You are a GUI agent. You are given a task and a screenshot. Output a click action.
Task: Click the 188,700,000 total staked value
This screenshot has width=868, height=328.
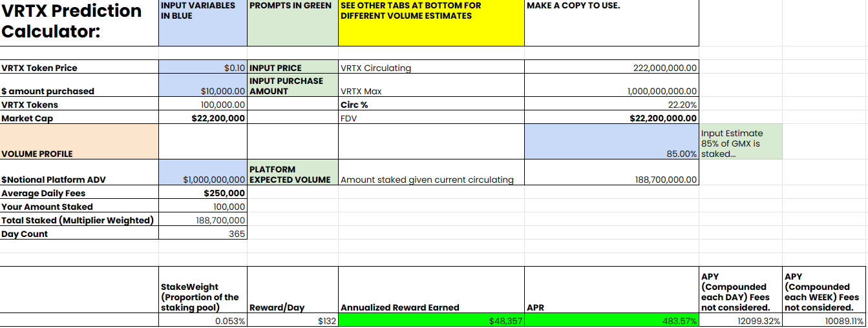point(203,220)
